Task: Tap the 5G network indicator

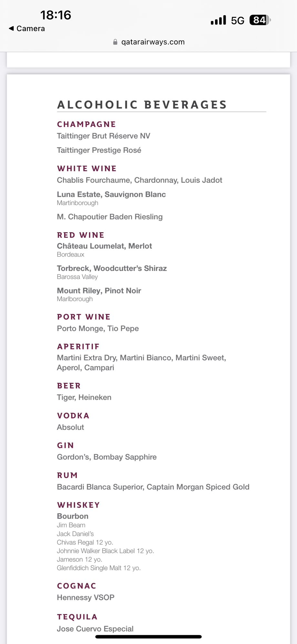Action: pos(238,21)
